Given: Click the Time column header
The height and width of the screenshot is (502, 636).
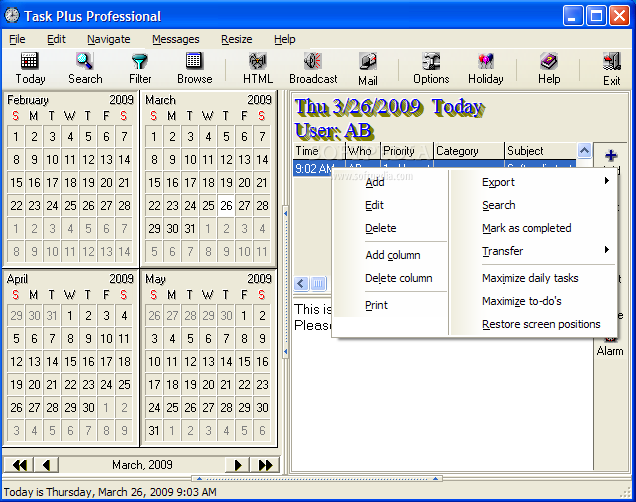Looking at the screenshot, I should (319, 151).
